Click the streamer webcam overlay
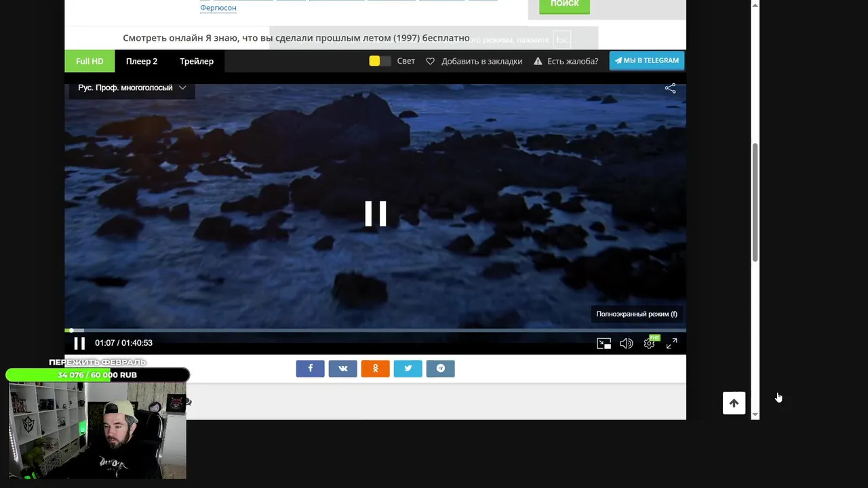Screen dimensions: 868x488 coord(97,430)
